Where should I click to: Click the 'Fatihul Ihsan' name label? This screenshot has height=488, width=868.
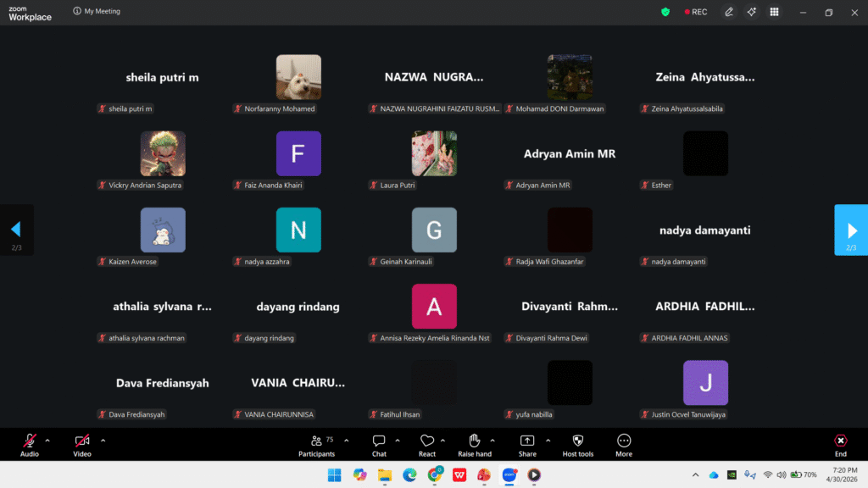(400, 413)
